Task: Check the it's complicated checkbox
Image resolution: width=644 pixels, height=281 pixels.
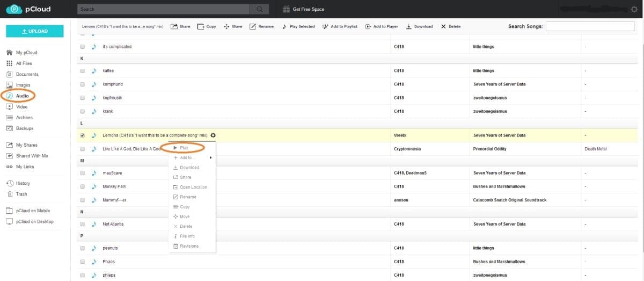Action: pyautogui.click(x=82, y=47)
